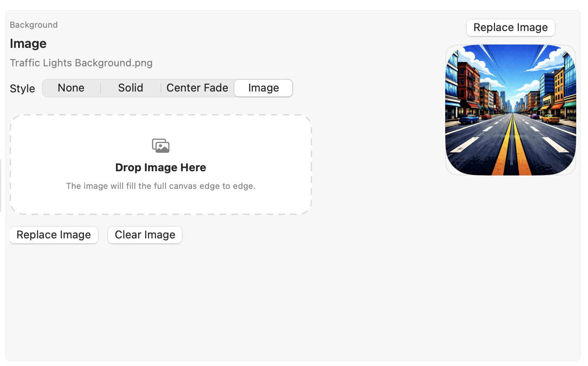
Task: Select the Solid style segment
Action: click(131, 88)
